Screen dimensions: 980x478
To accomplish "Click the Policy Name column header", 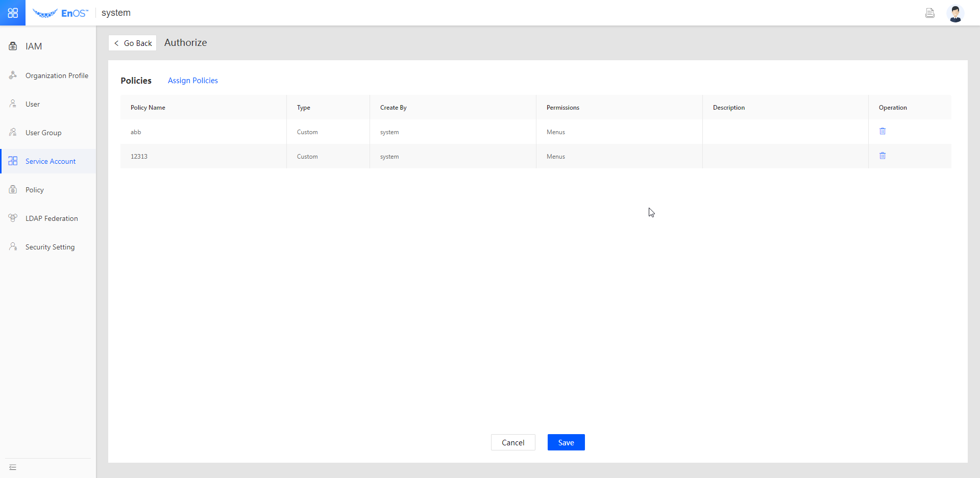I will coord(148,108).
